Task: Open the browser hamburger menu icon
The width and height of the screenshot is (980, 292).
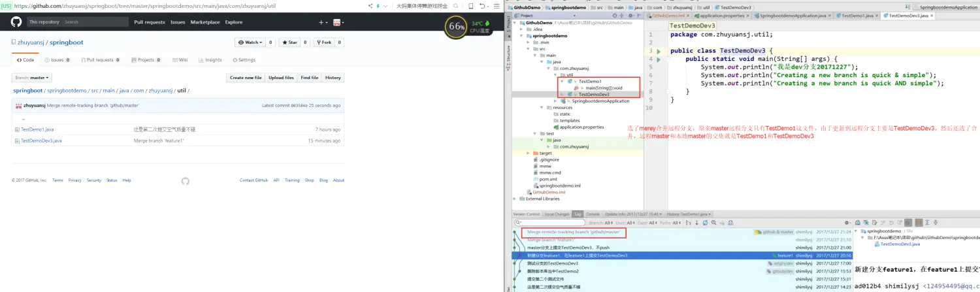Action: [495, 5]
